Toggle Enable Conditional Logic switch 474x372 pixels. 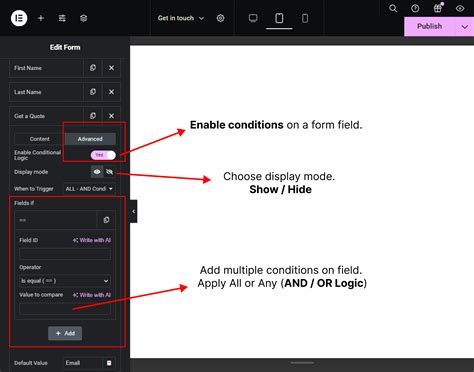103,155
